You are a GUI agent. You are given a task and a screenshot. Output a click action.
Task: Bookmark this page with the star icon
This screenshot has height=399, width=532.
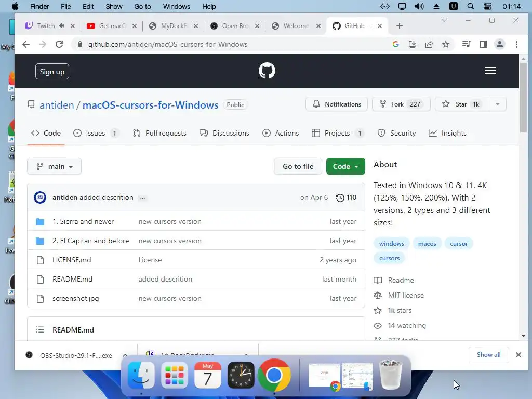445,45
